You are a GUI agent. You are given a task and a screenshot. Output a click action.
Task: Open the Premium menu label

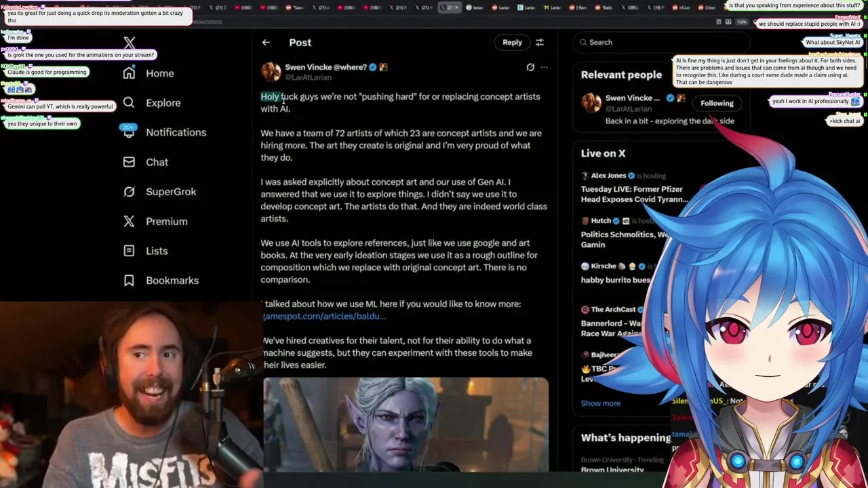tap(166, 222)
